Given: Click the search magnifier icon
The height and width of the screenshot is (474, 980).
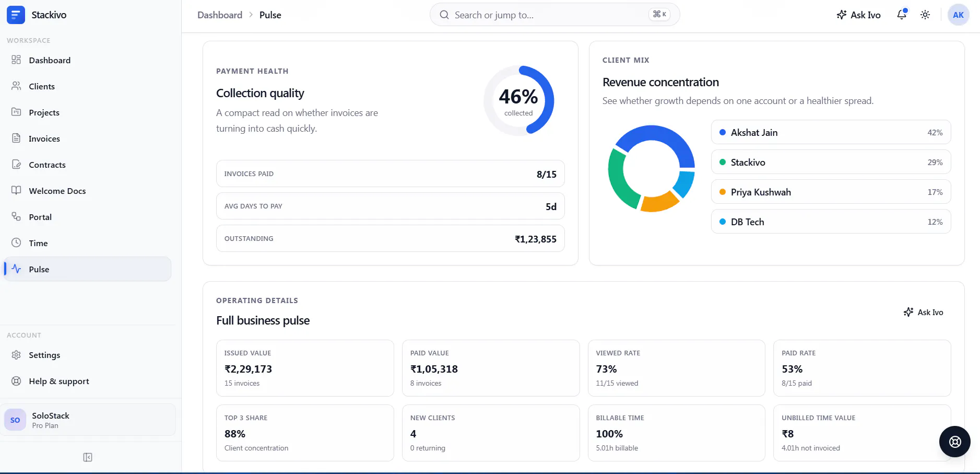Looking at the screenshot, I should [444, 15].
